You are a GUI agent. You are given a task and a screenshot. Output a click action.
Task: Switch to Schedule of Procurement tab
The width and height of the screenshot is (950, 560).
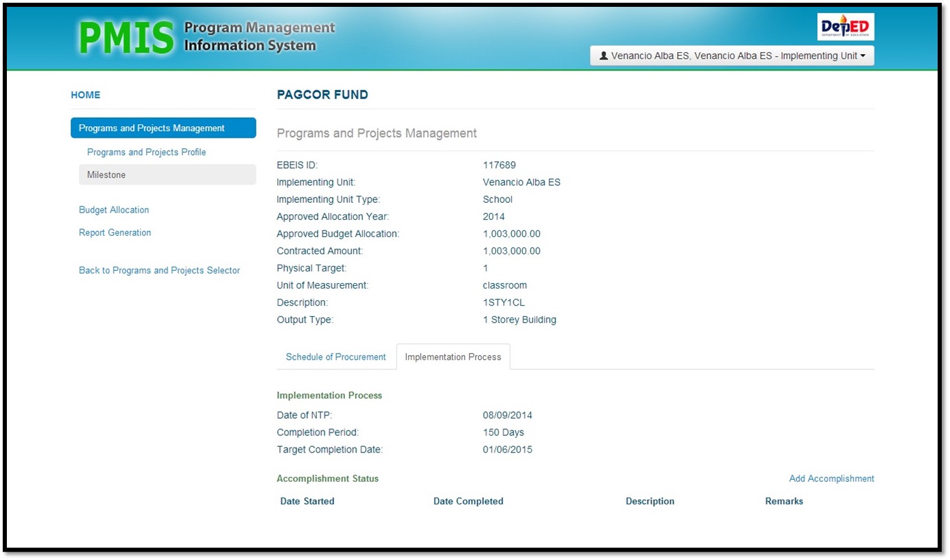tap(336, 356)
